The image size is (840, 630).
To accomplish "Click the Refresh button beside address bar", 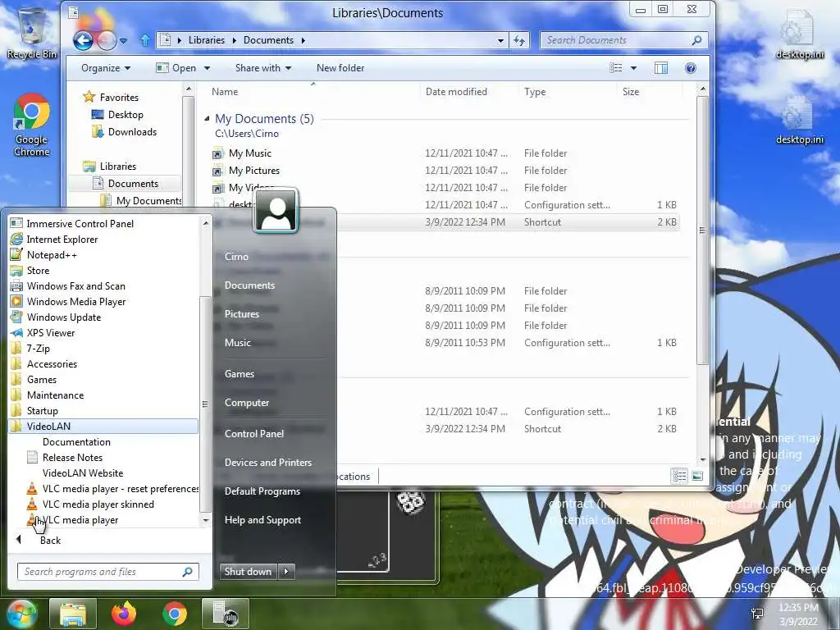I will [x=519, y=40].
